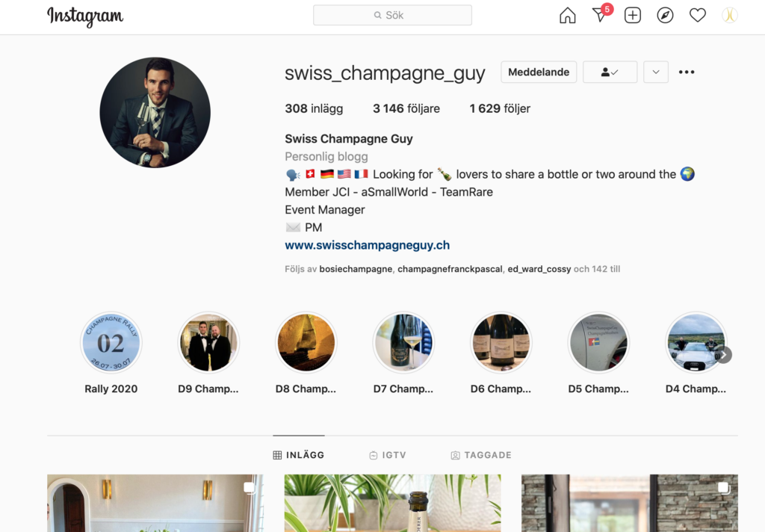This screenshot has width=765, height=532.
Task: Open the www.swisschampagneguy.ch link
Action: pos(368,245)
